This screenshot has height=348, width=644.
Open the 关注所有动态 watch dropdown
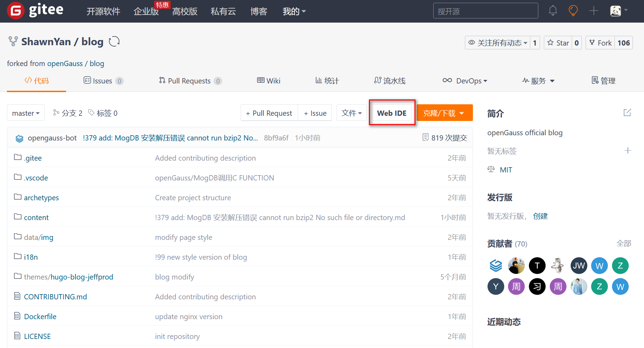[x=498, y=43]
